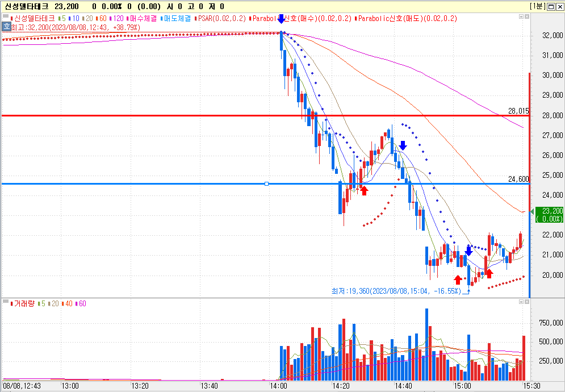The height and width of the screenshot is (392, 565).
Task: Maximize the chart window
Action: [551, 6]
